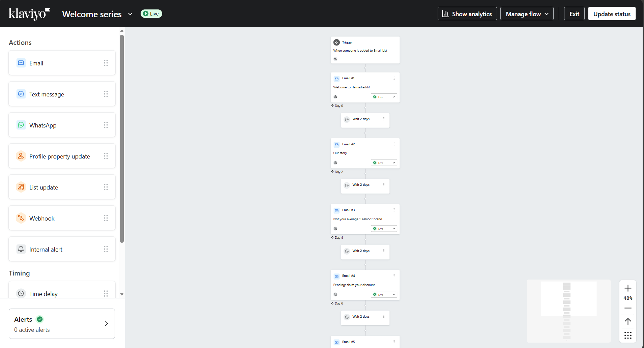
Task: Click the Update status button
Action: point(611,13)
